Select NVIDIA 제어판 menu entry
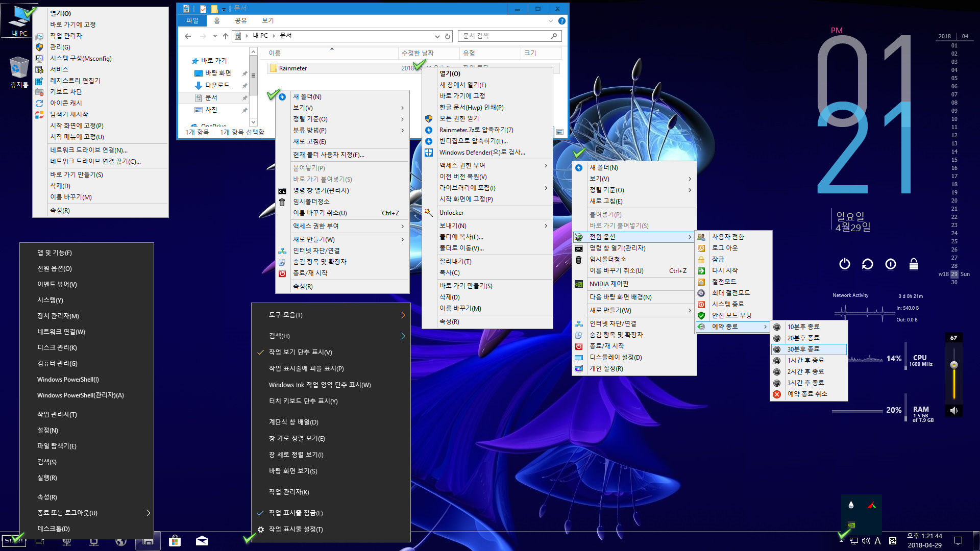The image size is (980, 551). pyautogui.click(x=634, y=284)
